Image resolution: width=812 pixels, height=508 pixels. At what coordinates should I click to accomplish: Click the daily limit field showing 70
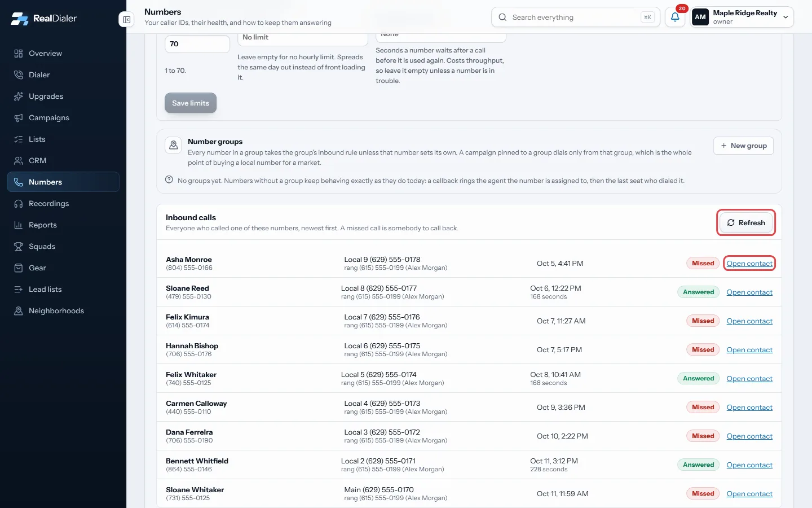[x=197, y=44]
